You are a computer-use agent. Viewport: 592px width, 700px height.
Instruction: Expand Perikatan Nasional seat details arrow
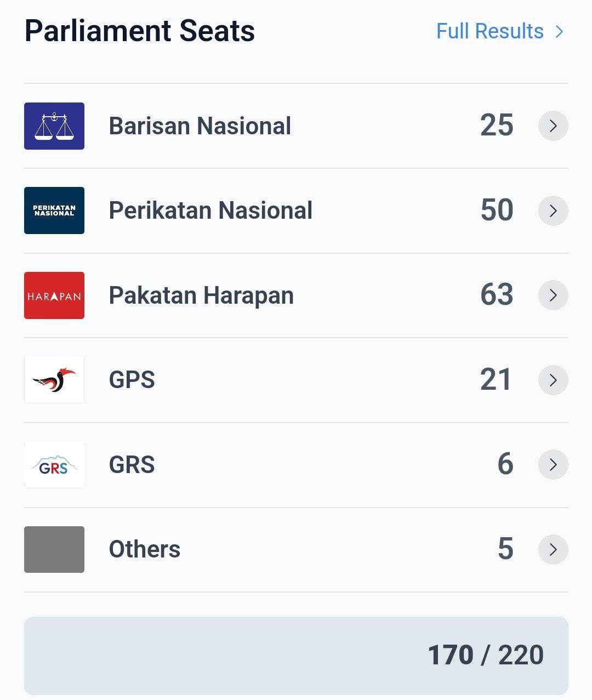pos(553,210)
